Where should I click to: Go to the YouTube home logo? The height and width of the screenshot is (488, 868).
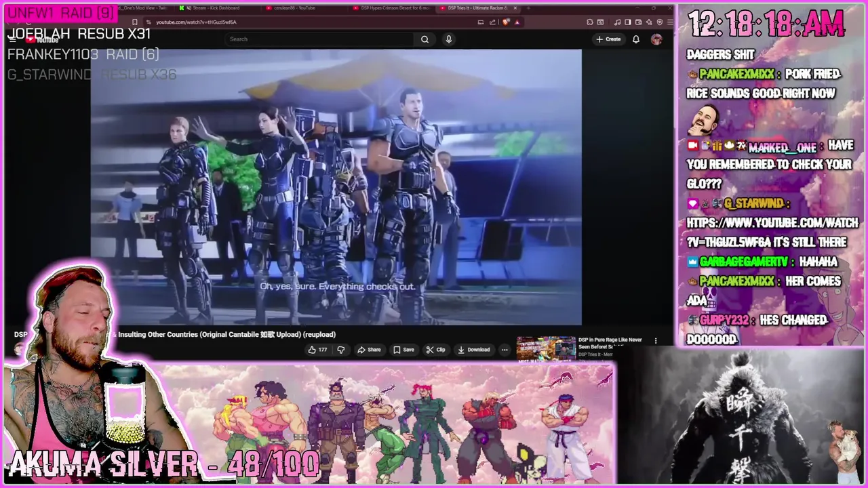tap(43, 39)
